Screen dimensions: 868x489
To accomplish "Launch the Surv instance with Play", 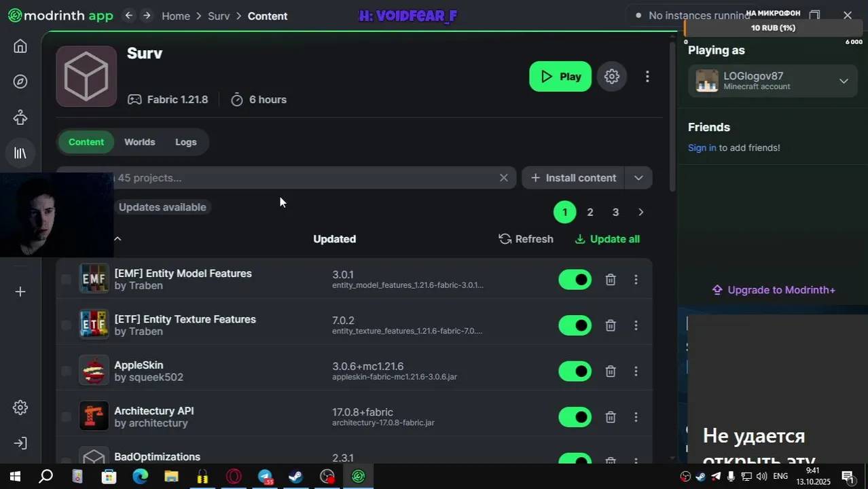I will 560,77.
